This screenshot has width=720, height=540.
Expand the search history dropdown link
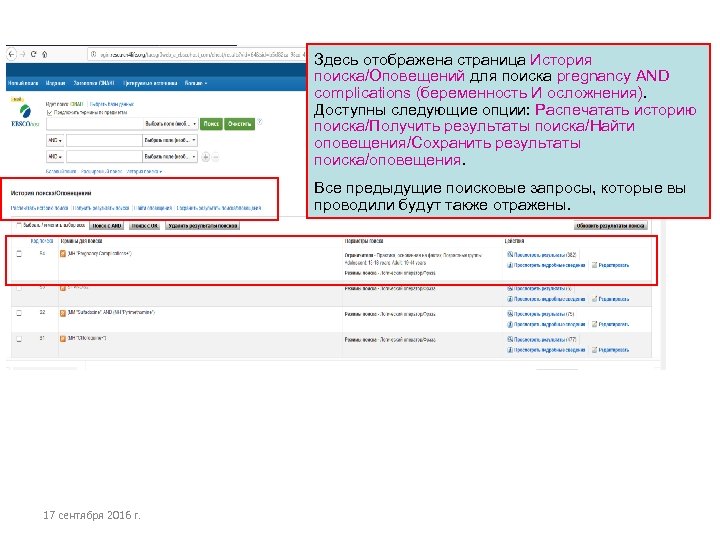click(144, 171)
